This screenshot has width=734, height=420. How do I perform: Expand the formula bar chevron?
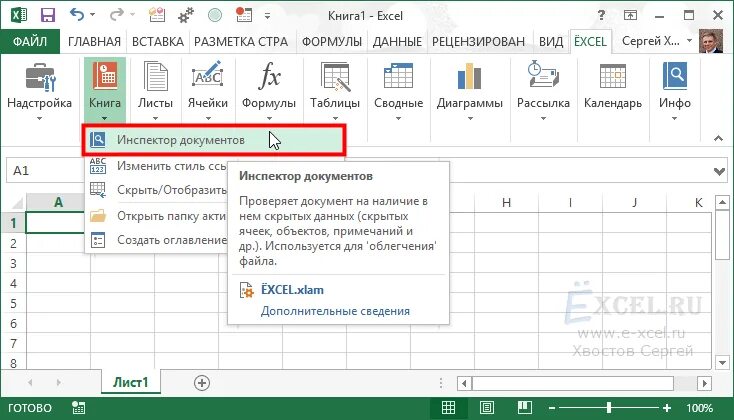click(719, 171)
